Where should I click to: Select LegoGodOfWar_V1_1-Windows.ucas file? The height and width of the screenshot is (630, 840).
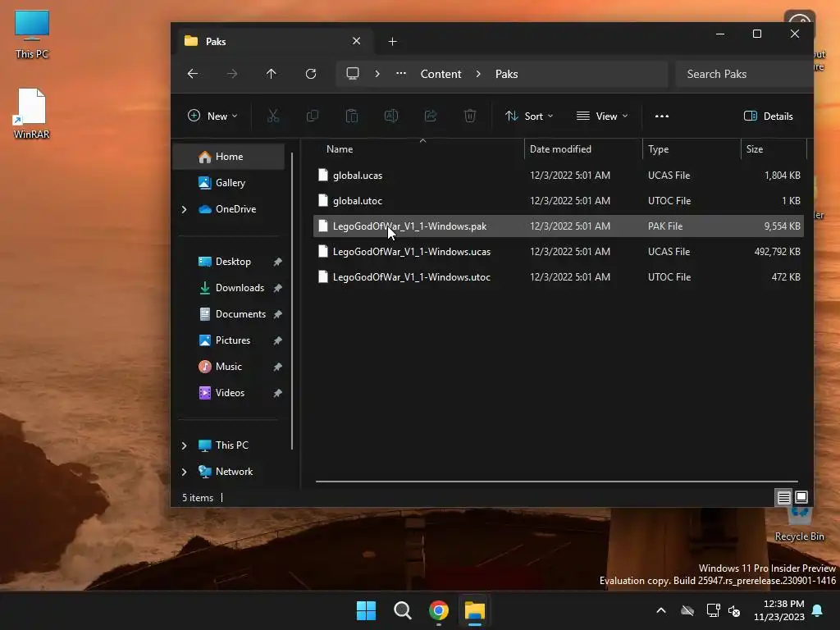coord(558,252)
